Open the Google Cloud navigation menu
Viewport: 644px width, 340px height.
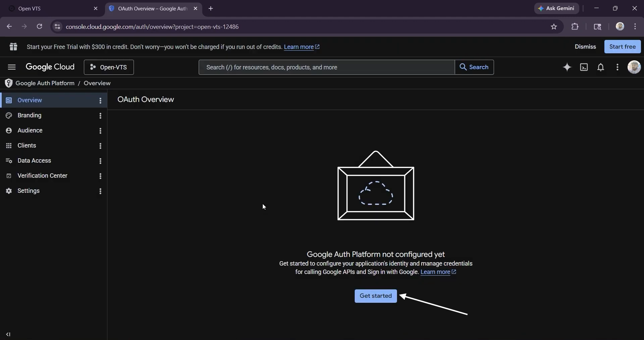click(x=12, y=67)
